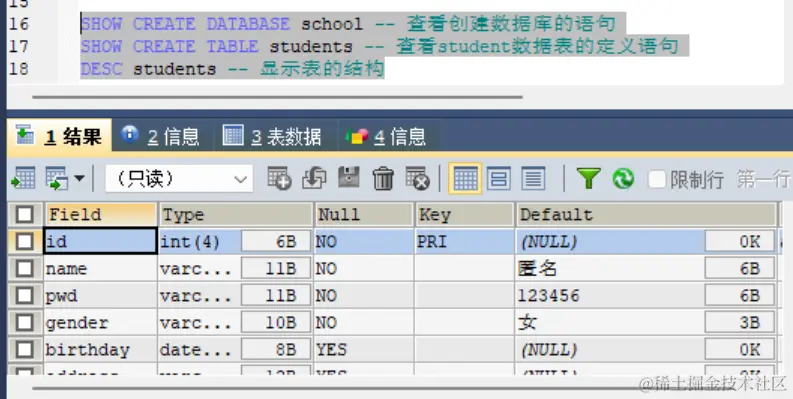Screen dimensions: 793x399
Task: Click the save changes floppy icon
Action: 348,178
